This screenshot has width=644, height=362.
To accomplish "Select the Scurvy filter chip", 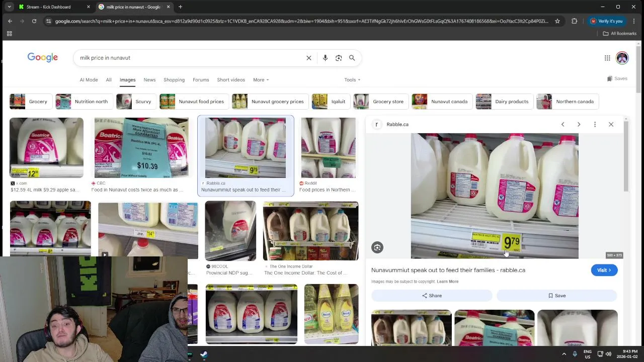I will point(135,102).
